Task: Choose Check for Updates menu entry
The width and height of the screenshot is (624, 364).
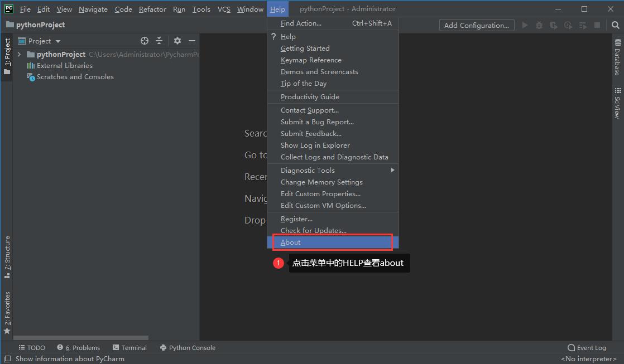Action: (x=314, y=230)
